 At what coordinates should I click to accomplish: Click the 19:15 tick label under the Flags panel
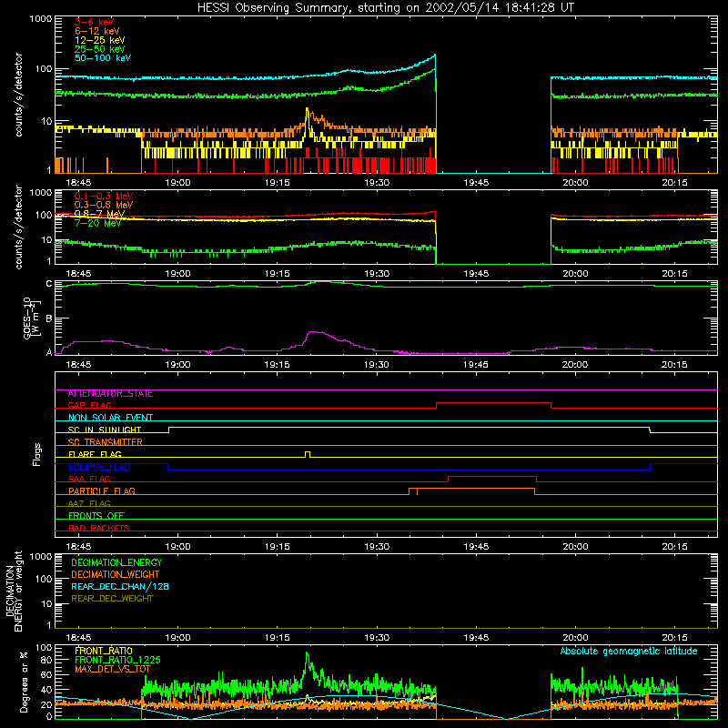point(278,547)
